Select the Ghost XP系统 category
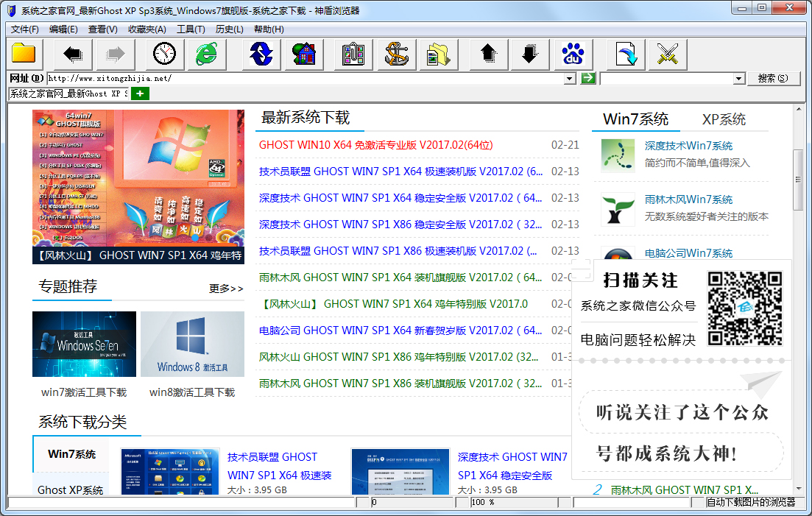Screen dimensions: 812x516 point(70,490)
